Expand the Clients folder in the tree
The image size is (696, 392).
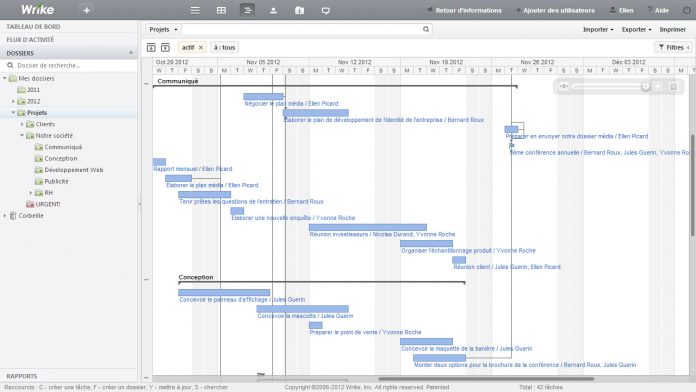(22, 124)
